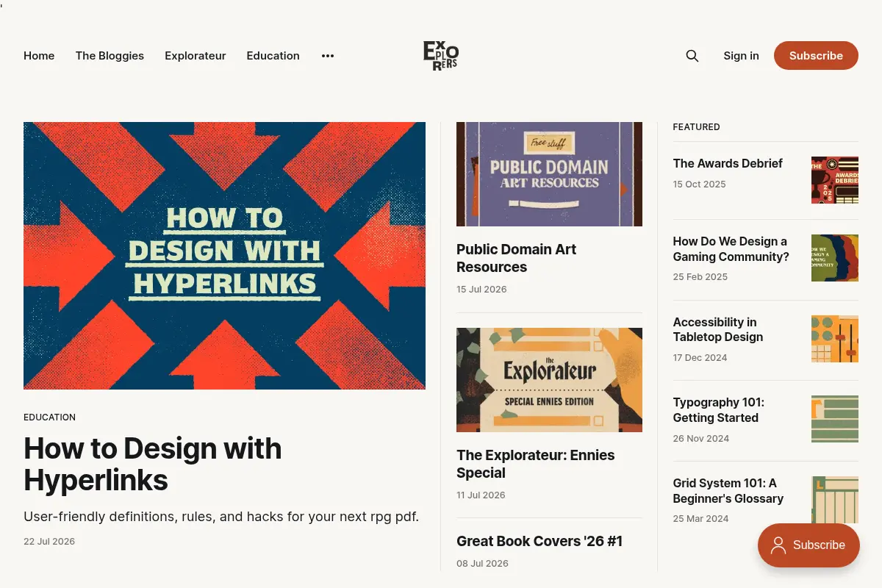Click the 26 Nov 2024 date
This screenshot has width=882, height=588.
[x=700, y=439]
